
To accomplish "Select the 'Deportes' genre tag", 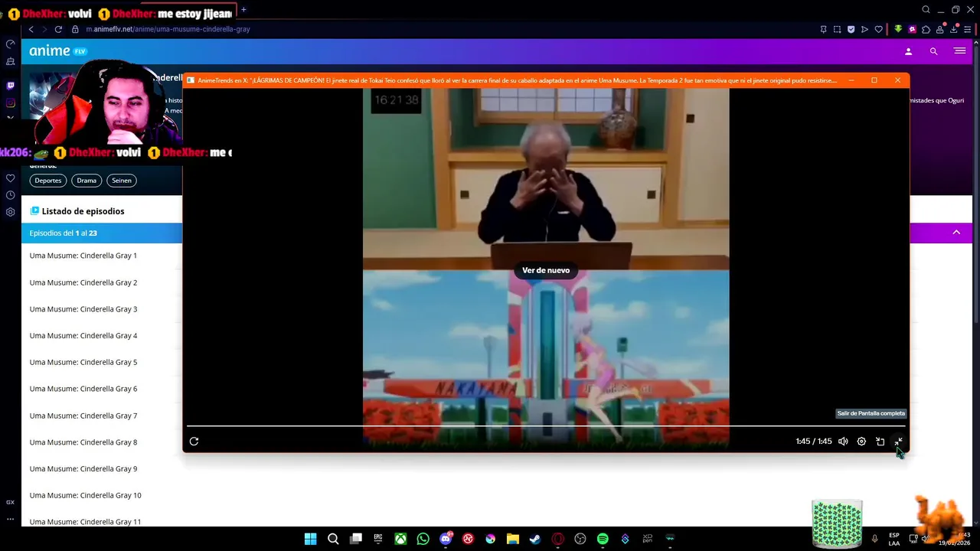I will (47, 181).
